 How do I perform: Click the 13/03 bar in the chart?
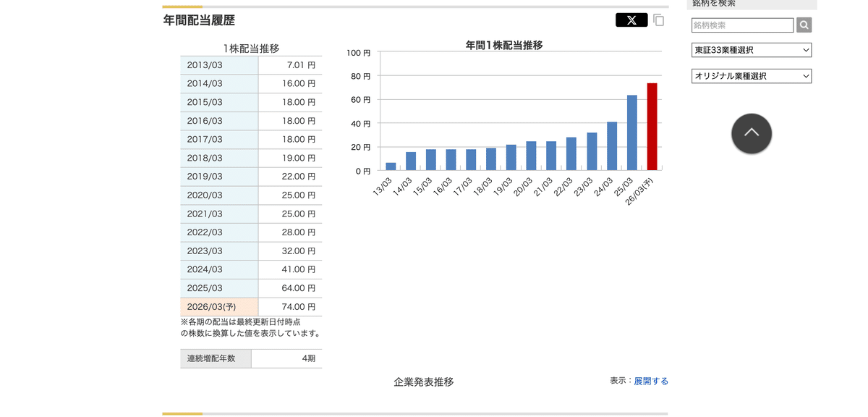391,167
